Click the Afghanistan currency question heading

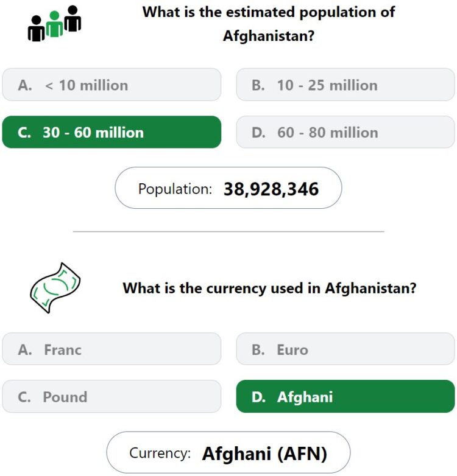pos(269,288)
